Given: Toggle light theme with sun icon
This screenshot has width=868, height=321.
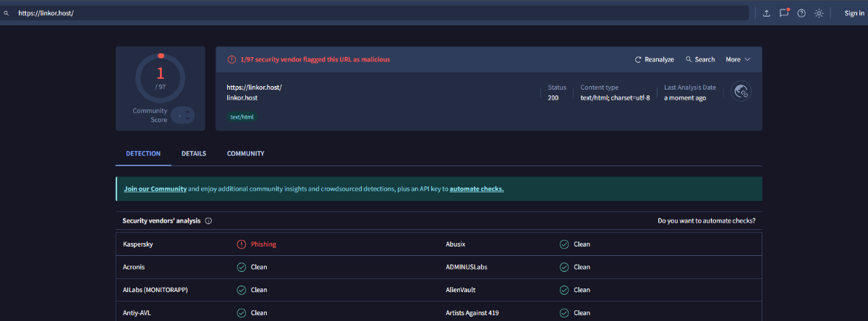Looking at the screenshot, I should 819,13.
